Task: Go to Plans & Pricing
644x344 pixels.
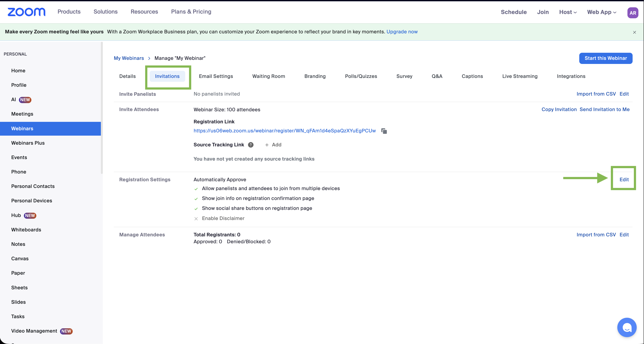Action: (191, 11)
